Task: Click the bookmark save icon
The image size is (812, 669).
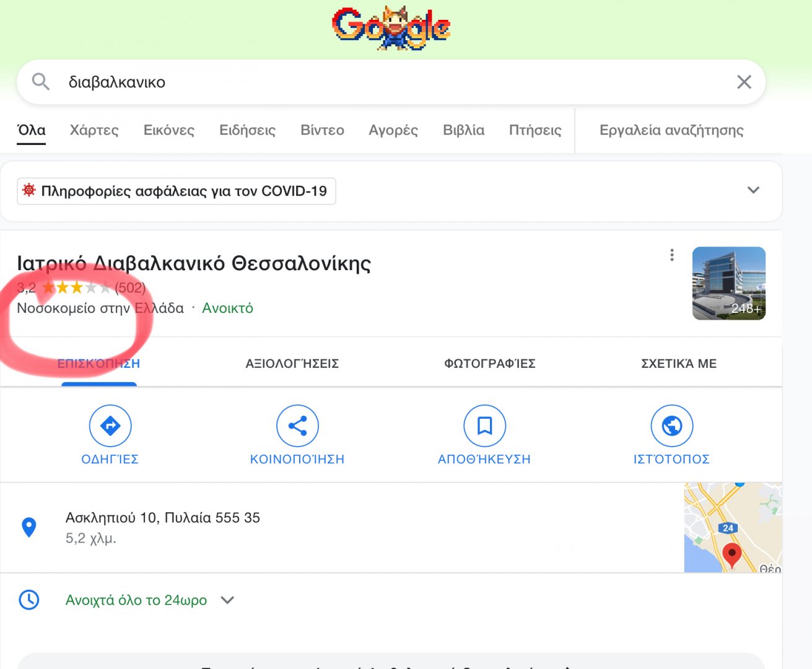Action: 485,426
